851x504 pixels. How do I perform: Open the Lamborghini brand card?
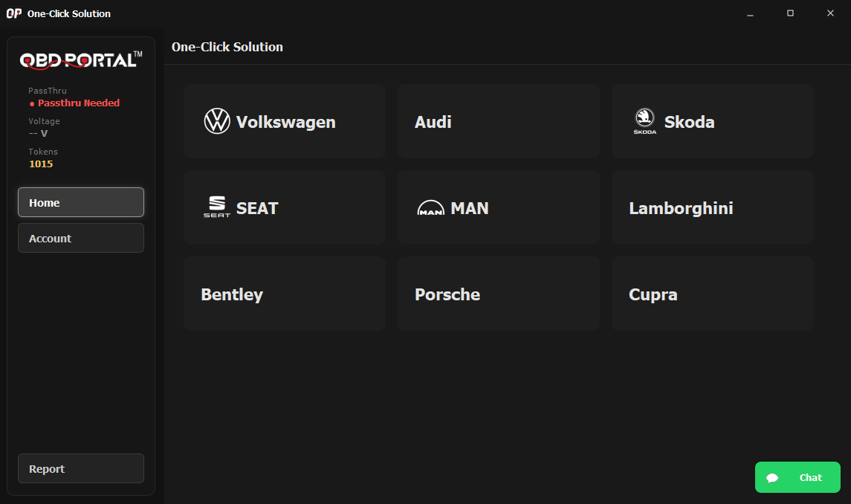click(x=713, y=207)
